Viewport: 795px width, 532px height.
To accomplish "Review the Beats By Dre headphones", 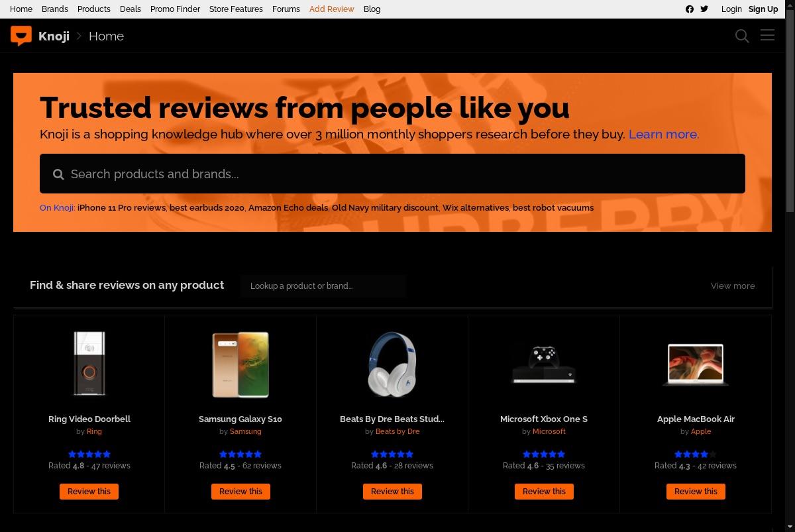I will tap(392, 492).
